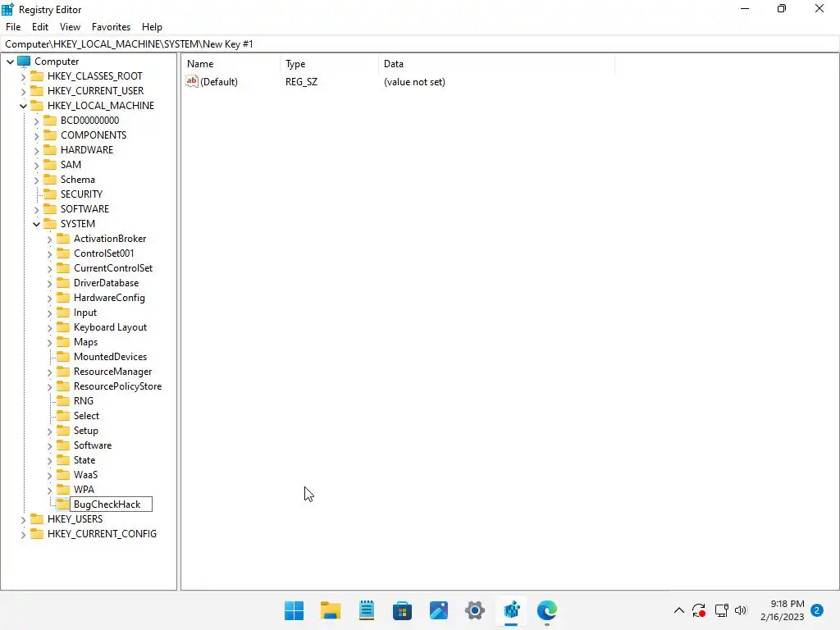Screen dimensions: 840x630
Task: Select the WaaS key
Action: point(85,475)
